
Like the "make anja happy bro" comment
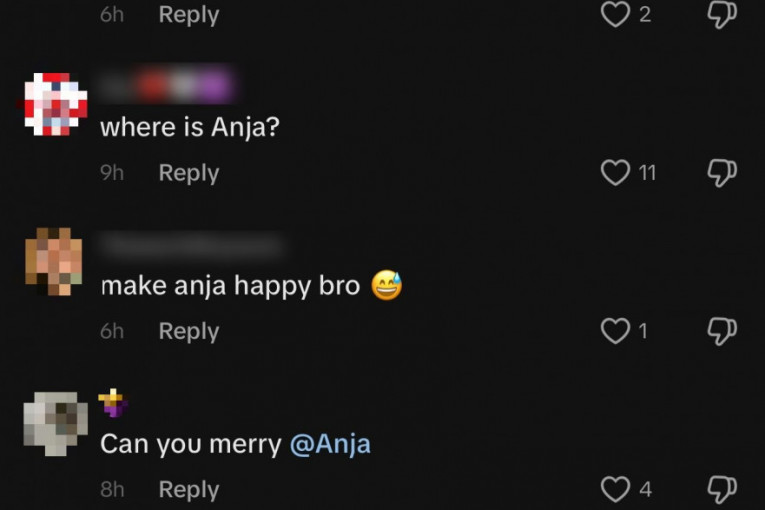pos(615,331)
